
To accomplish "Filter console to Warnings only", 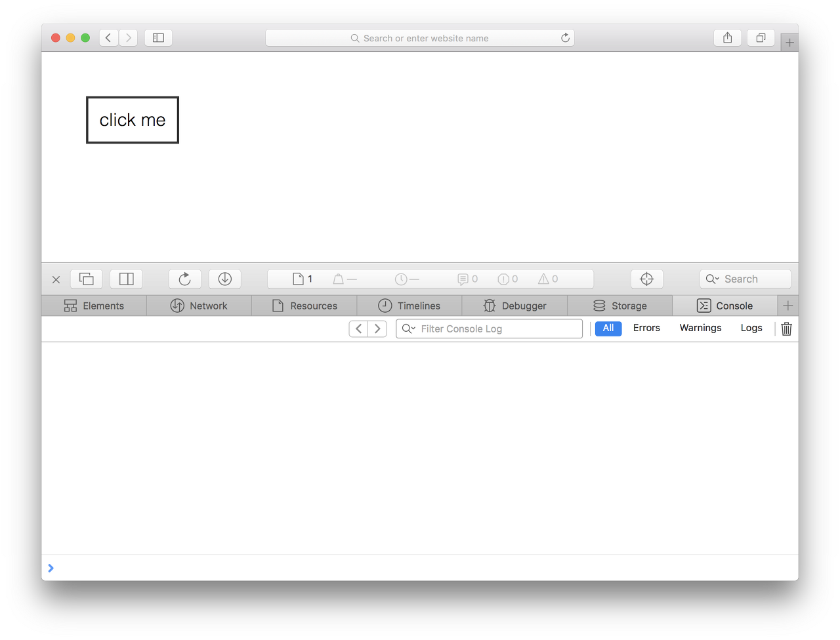I will pyautogui.click(x=700, y=328).
